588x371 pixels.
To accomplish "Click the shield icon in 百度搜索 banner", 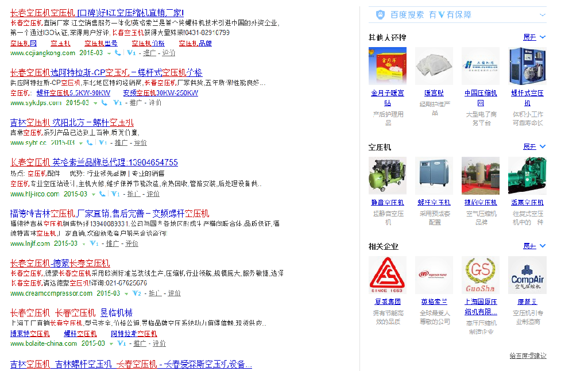I will tap(380, 14).
